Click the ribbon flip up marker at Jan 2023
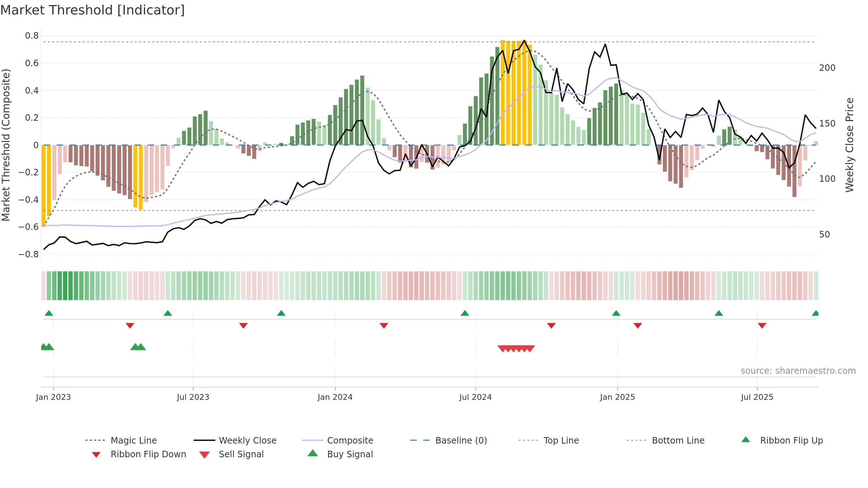Viewport: 868px width, 488px height. [49, 313]
